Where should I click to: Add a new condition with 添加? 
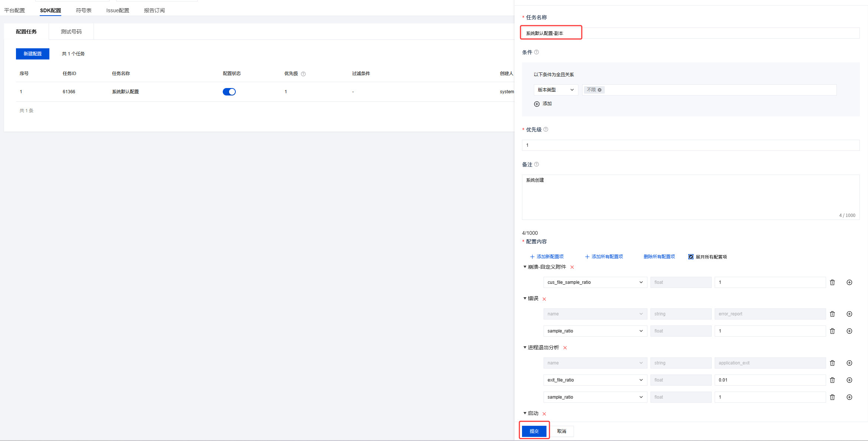543,104
